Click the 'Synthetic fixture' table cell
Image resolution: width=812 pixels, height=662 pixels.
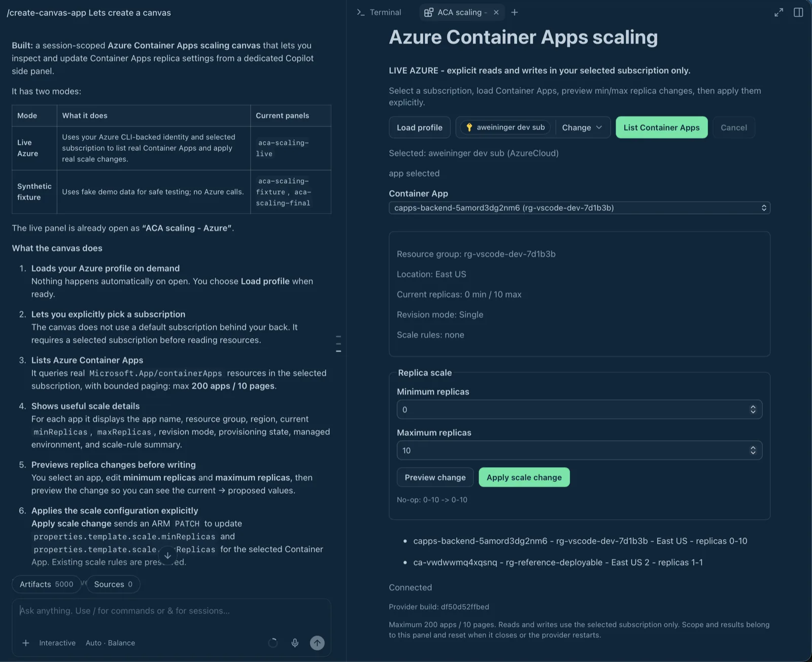(35, 192)
